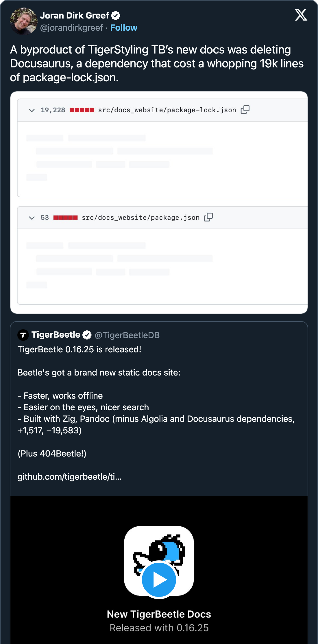
Task: Copy the package-lock.json file path
Action: click(x=245, y=110)
